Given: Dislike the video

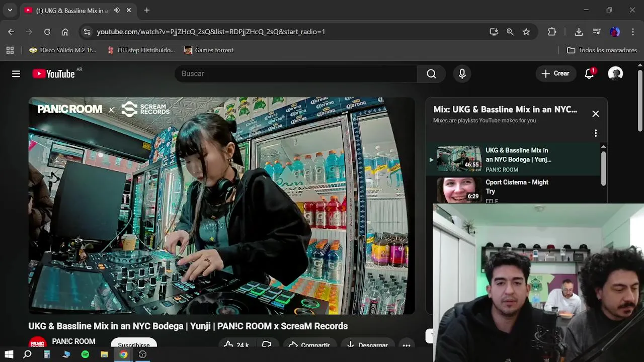Looking at the screenshot, I should point(267,344).
